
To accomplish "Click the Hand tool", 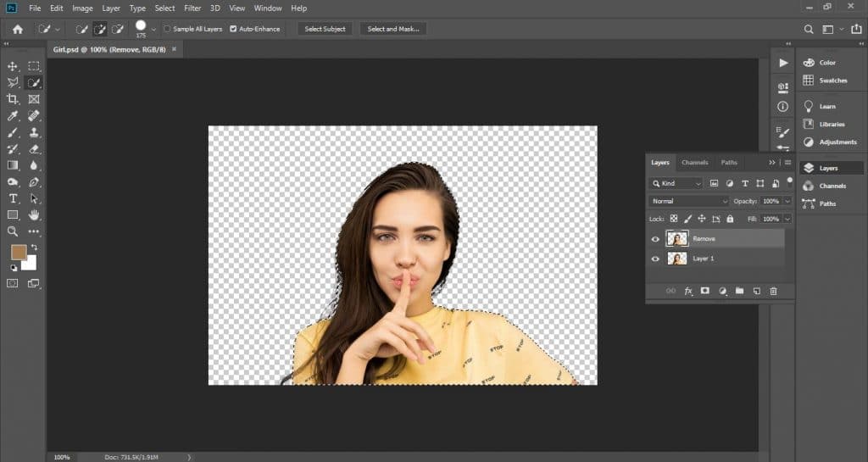I will tap(34, 214).
